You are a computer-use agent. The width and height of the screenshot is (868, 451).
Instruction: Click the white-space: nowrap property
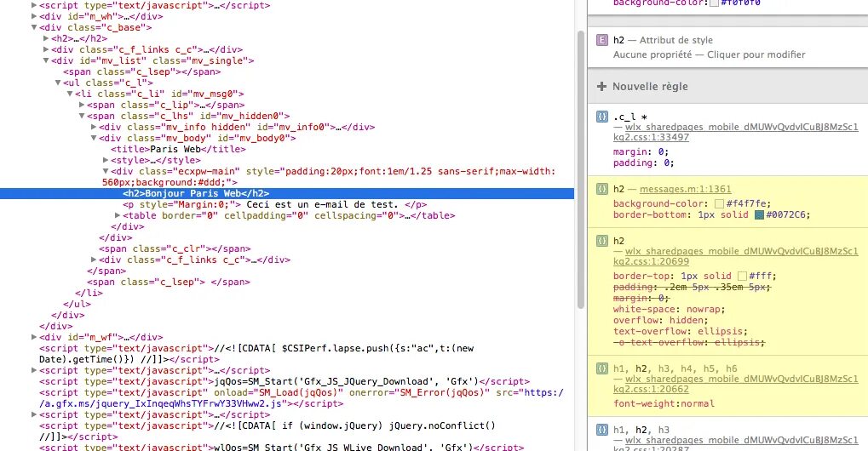click(669, 310)
